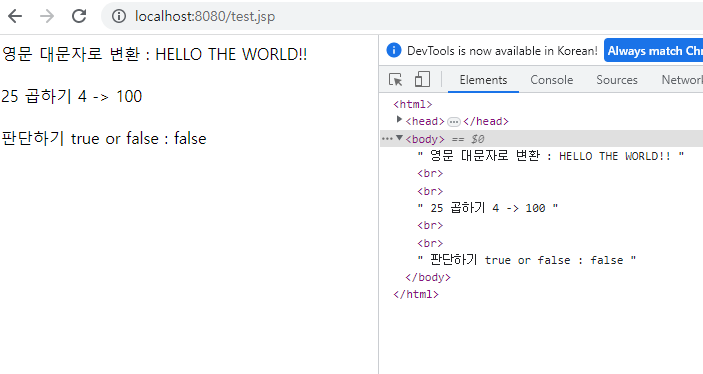Screen dimensions: 703x374
Task: Reload the test.jsp page
Action: (x=79, y=16)
